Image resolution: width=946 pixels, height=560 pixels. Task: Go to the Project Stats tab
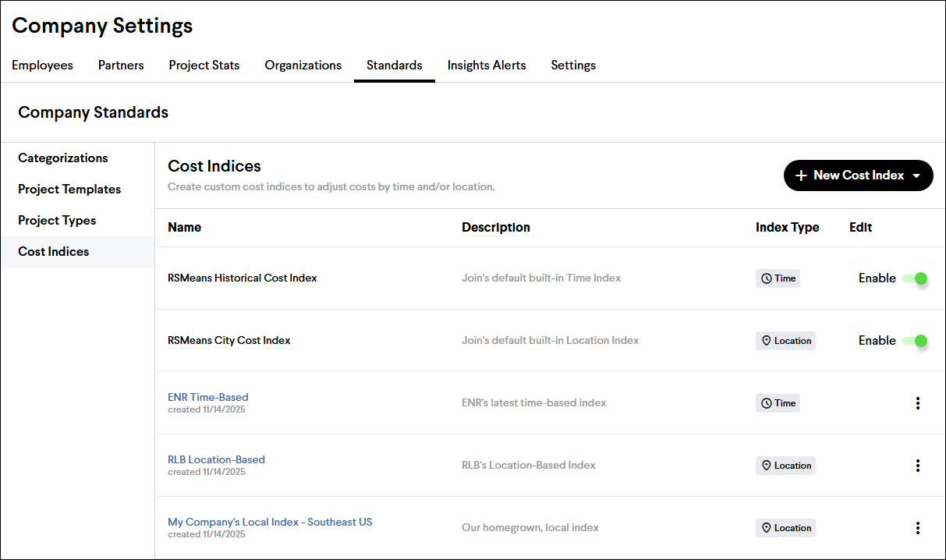pos(204,66)
